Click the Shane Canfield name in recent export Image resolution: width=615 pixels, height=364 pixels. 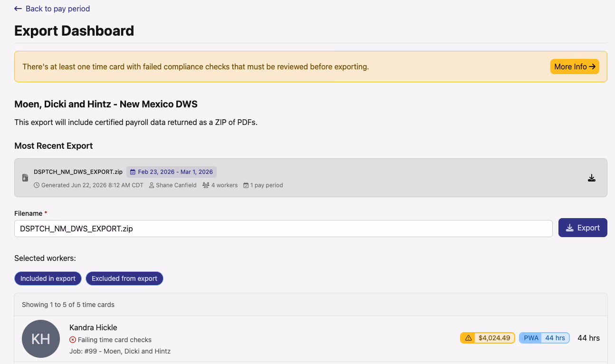coord(176,185)
